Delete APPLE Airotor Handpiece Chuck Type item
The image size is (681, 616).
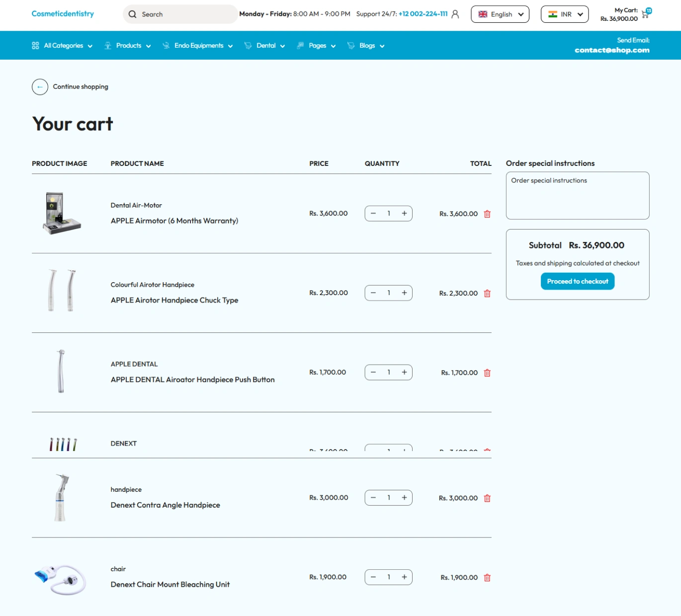[x=487, y=293]
